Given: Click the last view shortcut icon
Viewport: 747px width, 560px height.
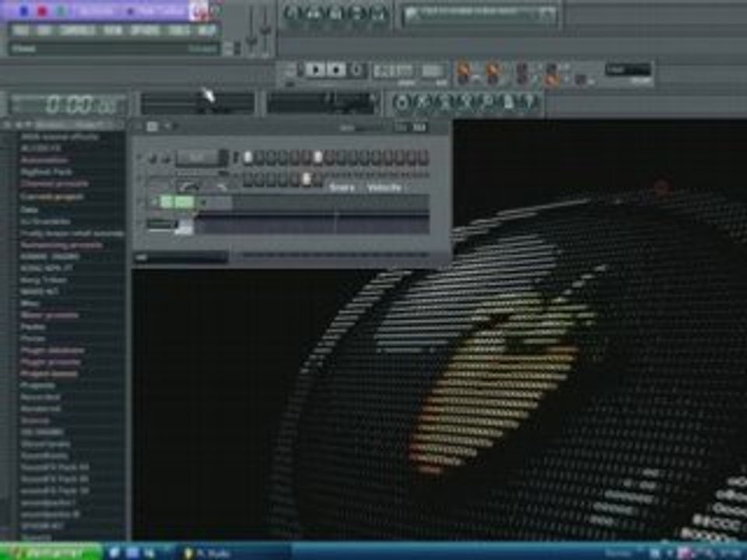Looking at the screenshot, I should point(529,102).
